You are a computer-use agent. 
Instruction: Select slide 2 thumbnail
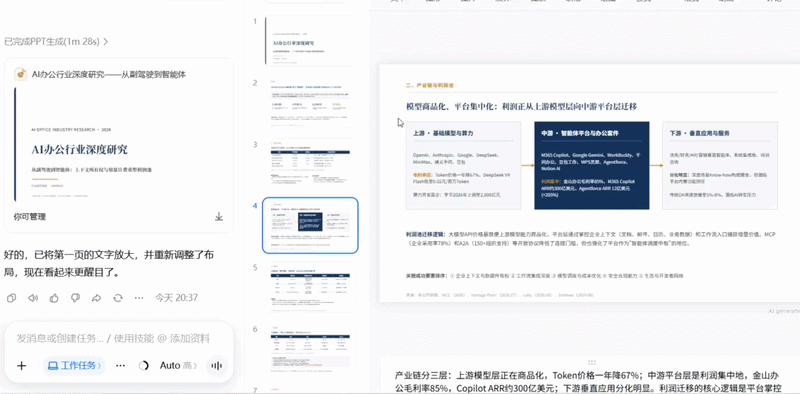coord(309,102)
